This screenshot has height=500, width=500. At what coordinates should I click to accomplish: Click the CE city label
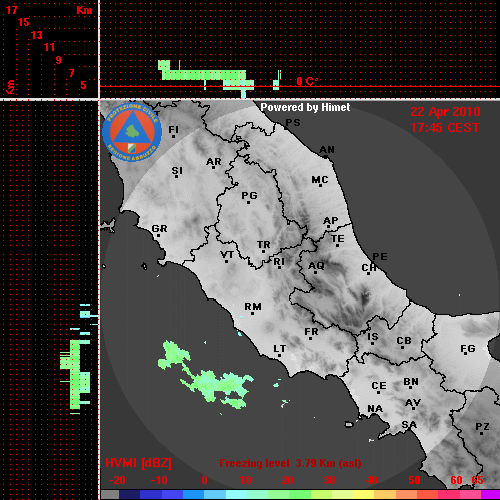click(379, 386)
